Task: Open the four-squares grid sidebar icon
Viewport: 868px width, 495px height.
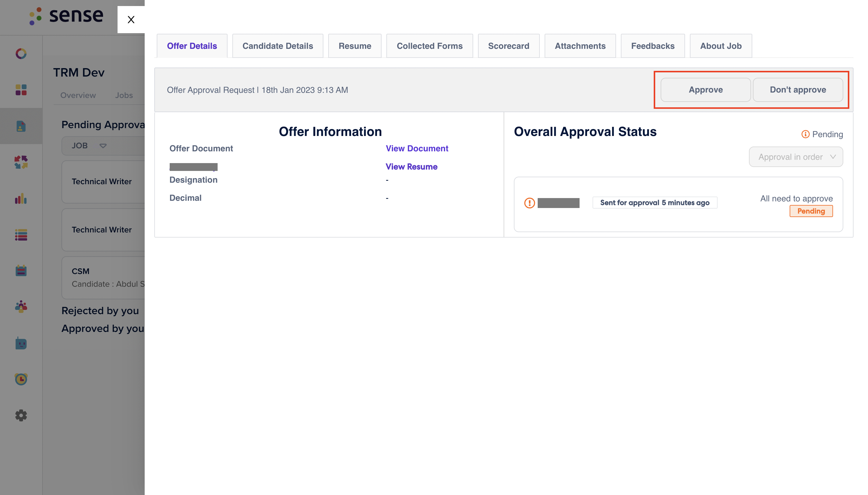Action: pyautogui.click(x=21, y=90)
